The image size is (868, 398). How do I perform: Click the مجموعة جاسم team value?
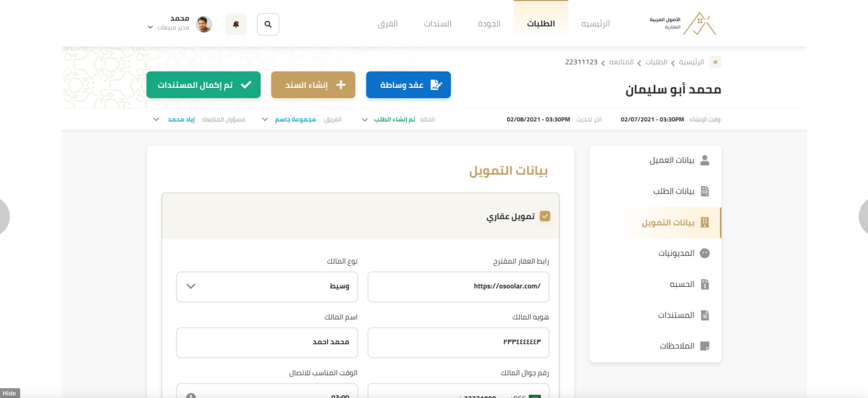point(295,119)
